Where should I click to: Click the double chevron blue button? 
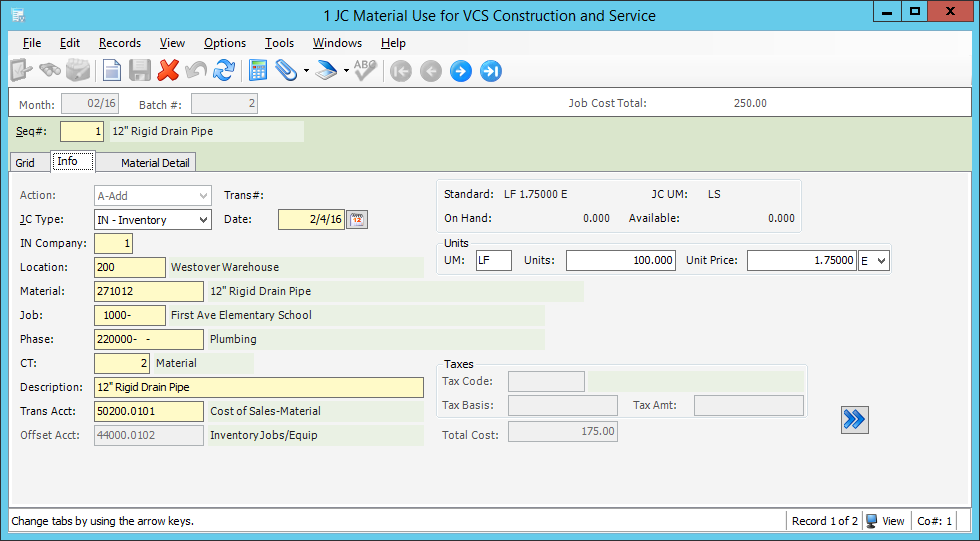click(854, 419)
